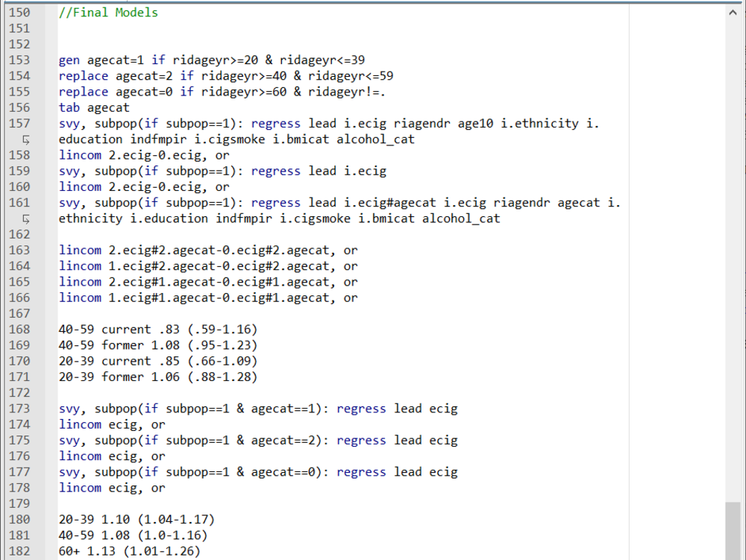Click line number 182

point(19,551)
